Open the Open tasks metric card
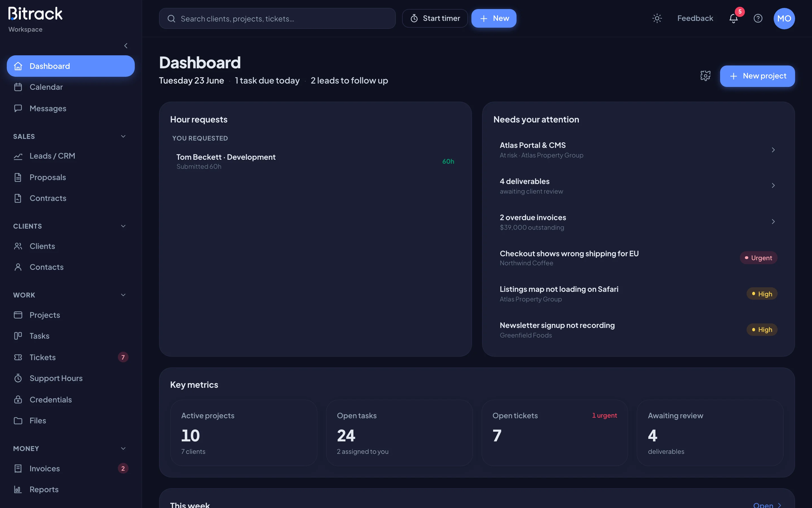 (399, 433)
